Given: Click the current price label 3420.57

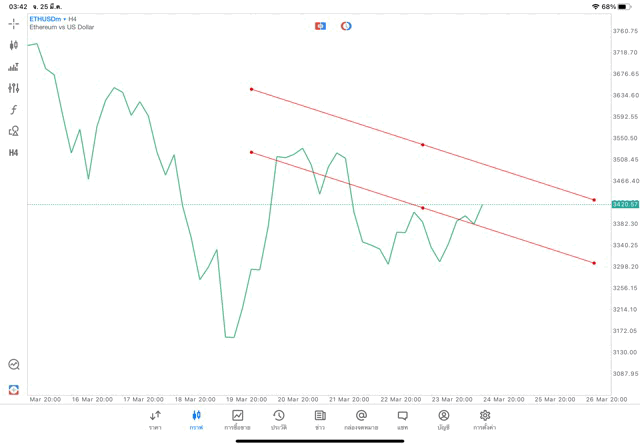Looking at the screenshot, I should click(625, 204).
